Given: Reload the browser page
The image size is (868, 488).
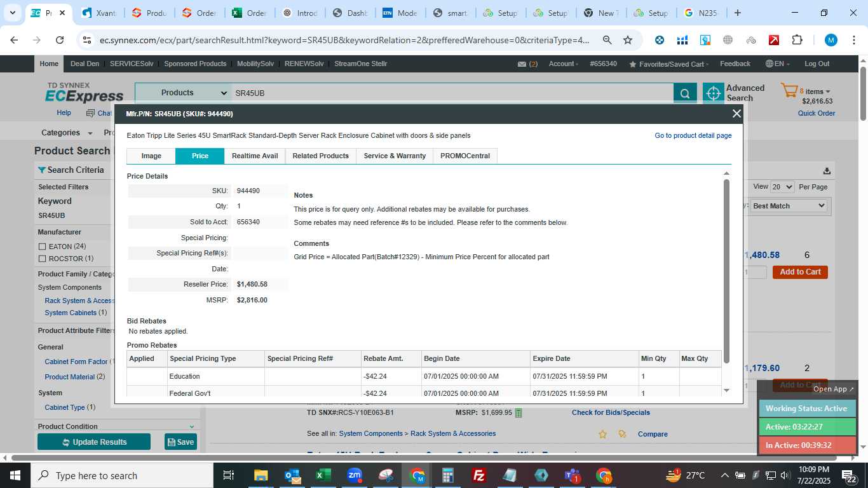Looking at the screenshot, I should pyautogui.click(x=60, y=40).
